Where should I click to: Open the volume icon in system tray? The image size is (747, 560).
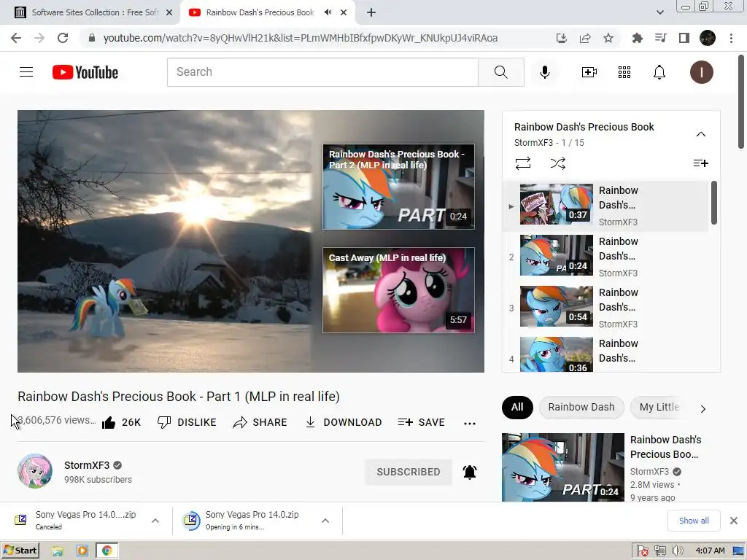(x=677, y=551)
